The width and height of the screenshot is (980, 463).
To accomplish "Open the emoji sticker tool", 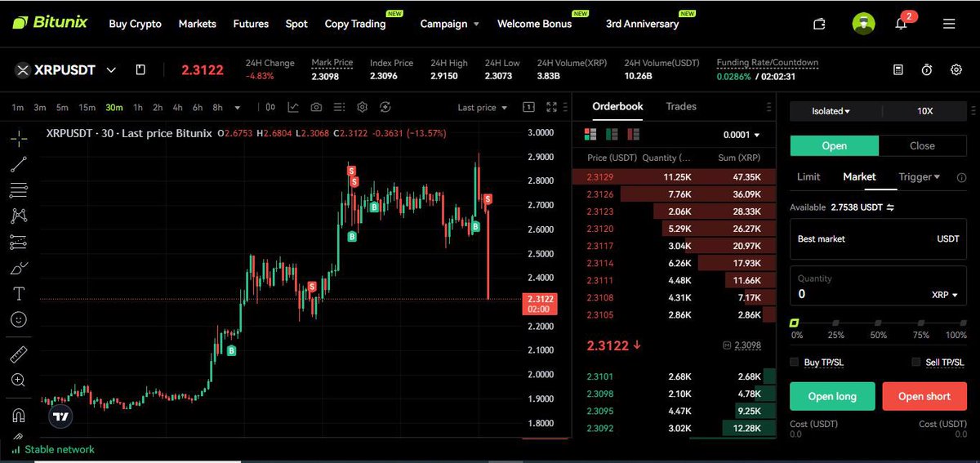I will coord(18,319).
